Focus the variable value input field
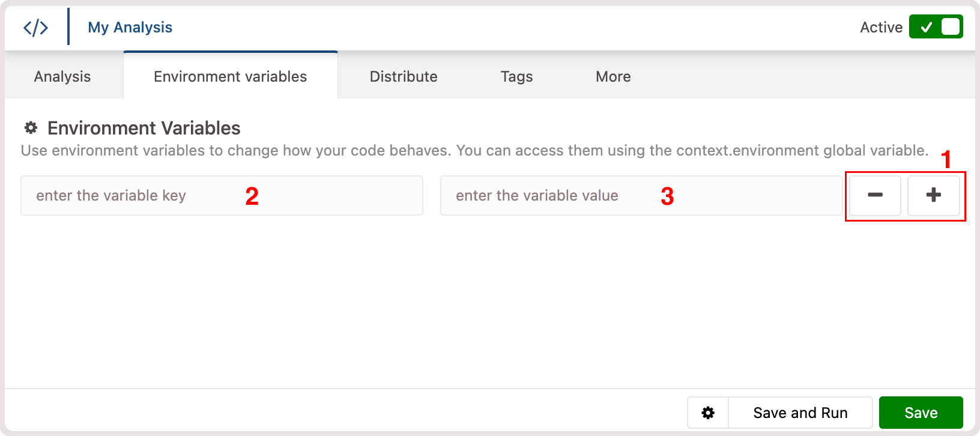The width and height of the screenshot is (980, 436). [x=641, y=195]
